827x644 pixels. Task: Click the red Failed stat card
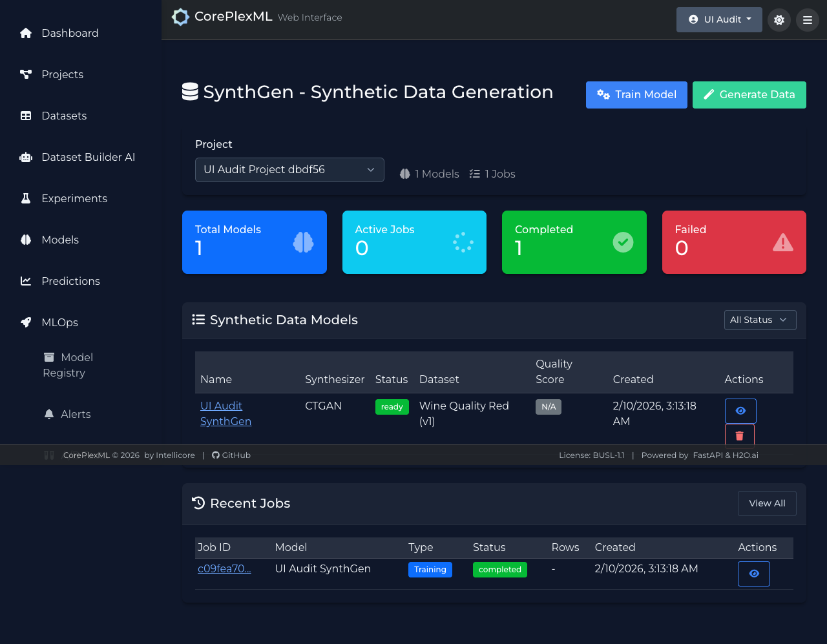coord(734,242)
